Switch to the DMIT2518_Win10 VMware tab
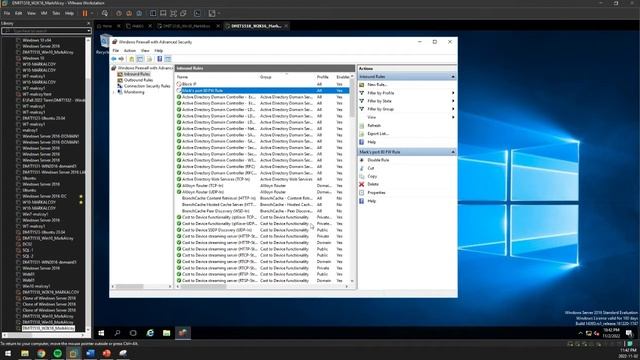 (x=187, y=26)
